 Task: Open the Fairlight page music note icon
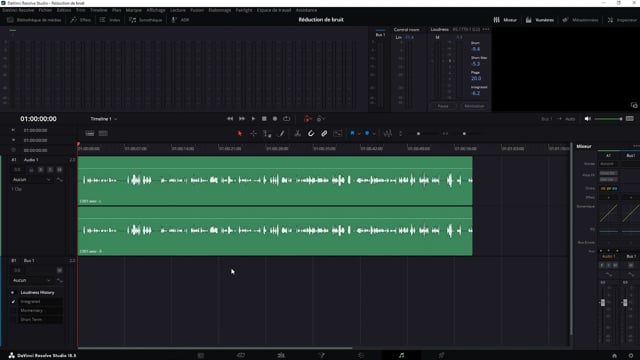(401, 356)
